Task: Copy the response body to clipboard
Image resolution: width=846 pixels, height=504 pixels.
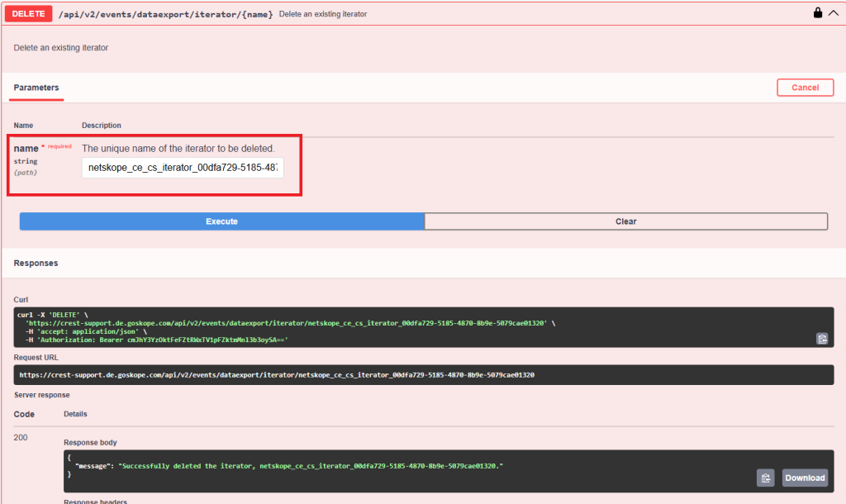Action: [766, 478]
